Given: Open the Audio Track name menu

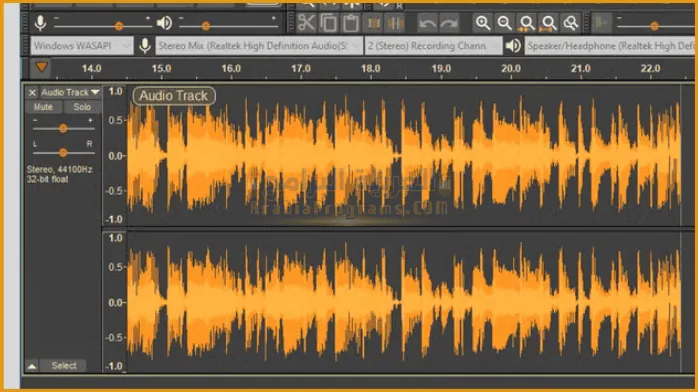Looking at the screenshot, I should tap(70, 93).
